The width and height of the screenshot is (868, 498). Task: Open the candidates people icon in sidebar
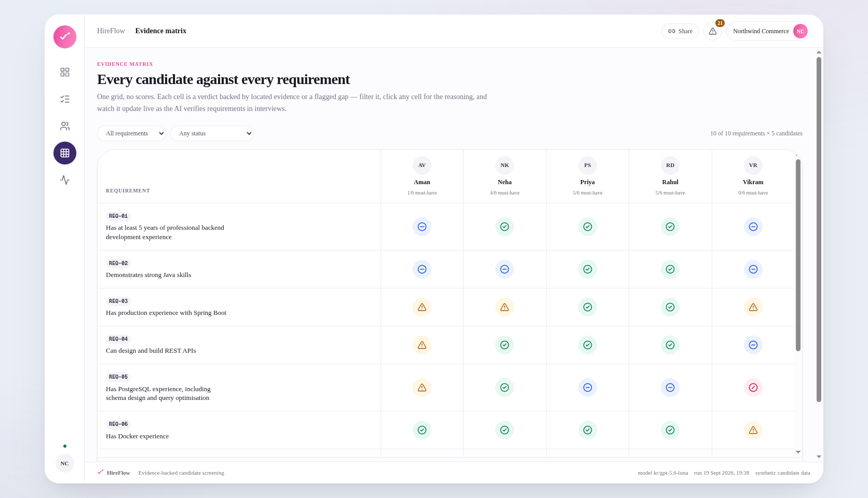(65, 126)
